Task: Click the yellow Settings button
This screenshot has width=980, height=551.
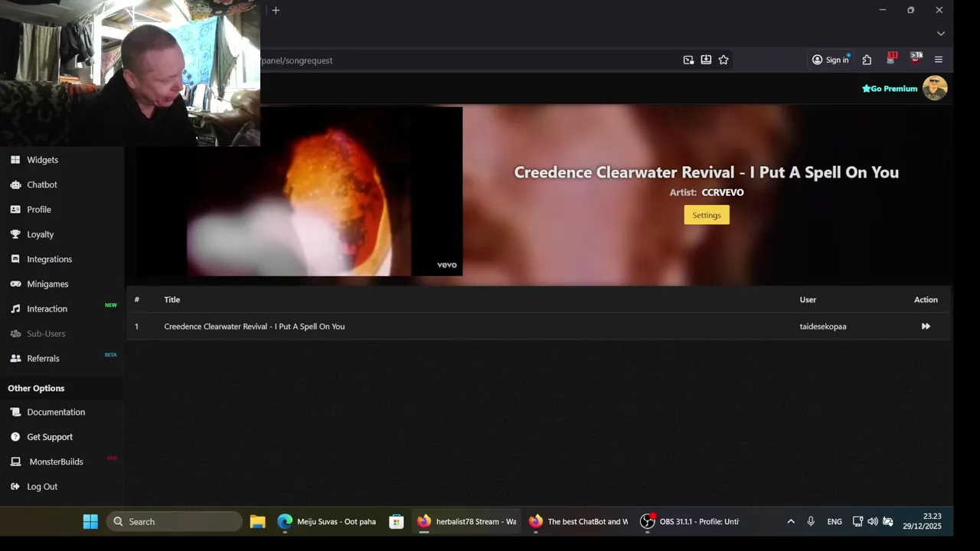Action: pos(707,215)
